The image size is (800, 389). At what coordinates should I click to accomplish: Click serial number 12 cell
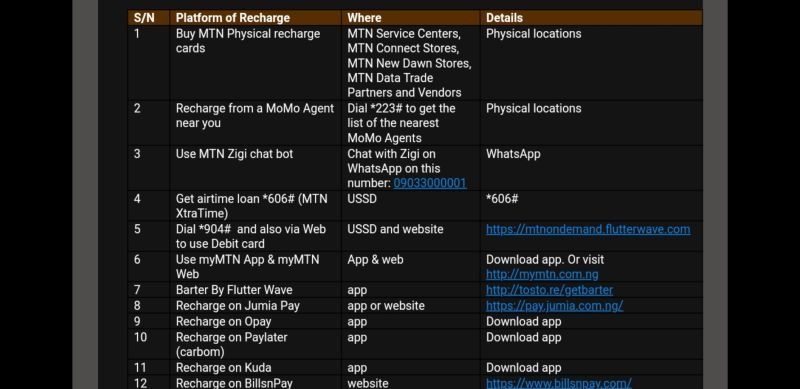coord(148,383)
